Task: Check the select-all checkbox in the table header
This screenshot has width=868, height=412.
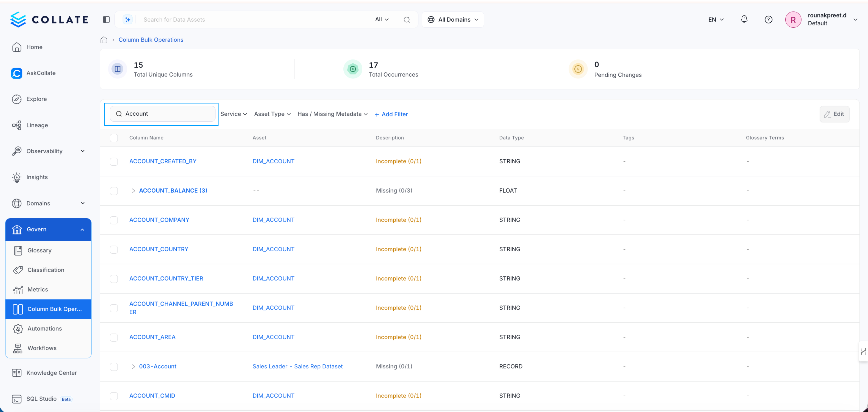Action: click(114, 138)
